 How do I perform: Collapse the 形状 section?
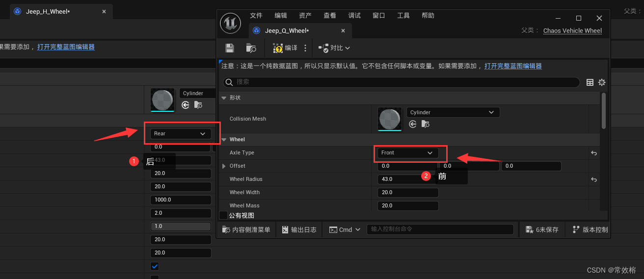224,98
